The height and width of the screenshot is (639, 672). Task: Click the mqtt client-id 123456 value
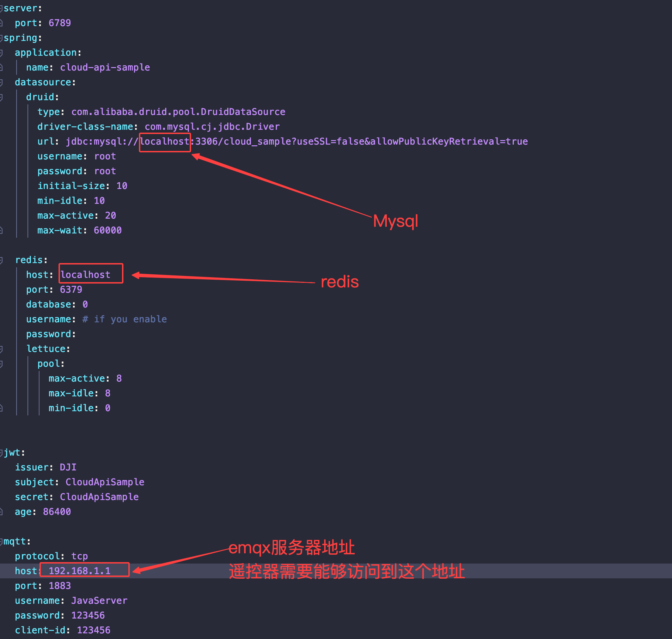[x=93, y=631]
